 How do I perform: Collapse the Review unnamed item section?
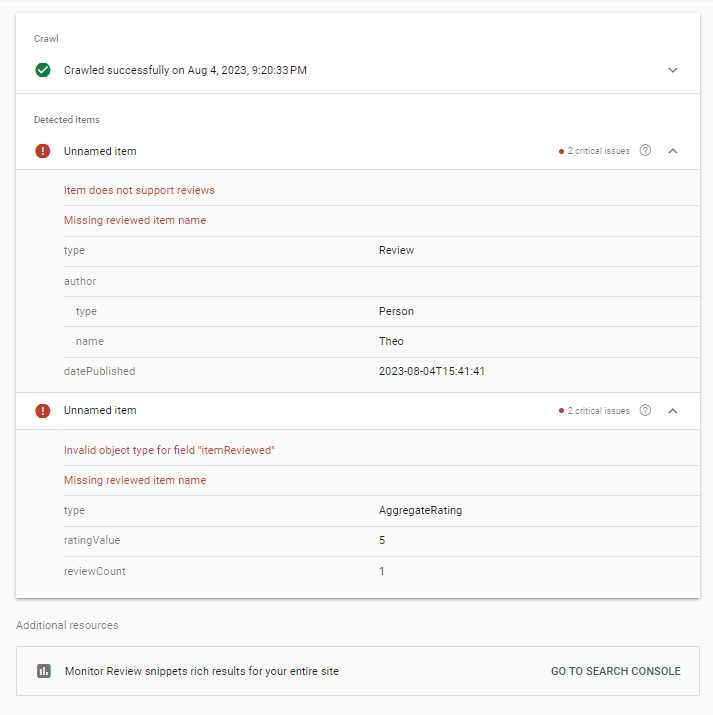672,151
